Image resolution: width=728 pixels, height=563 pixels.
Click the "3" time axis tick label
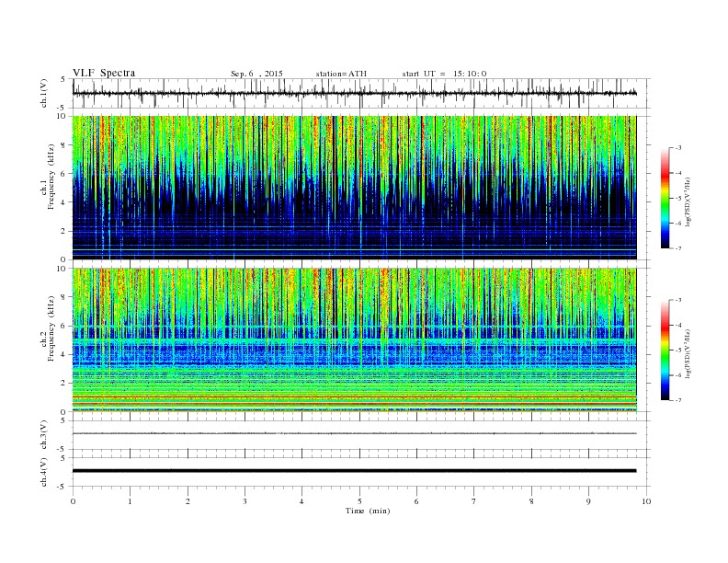click(245, 501)
